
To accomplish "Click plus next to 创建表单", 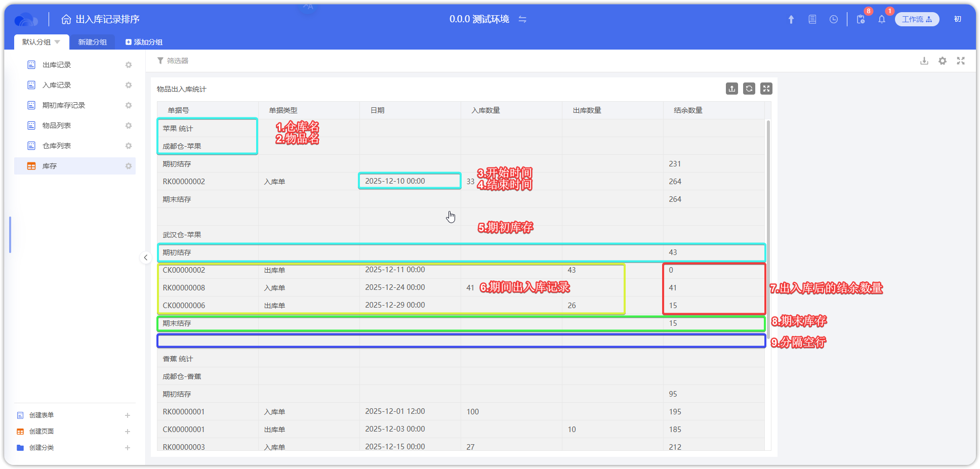I will click(128, 415).
